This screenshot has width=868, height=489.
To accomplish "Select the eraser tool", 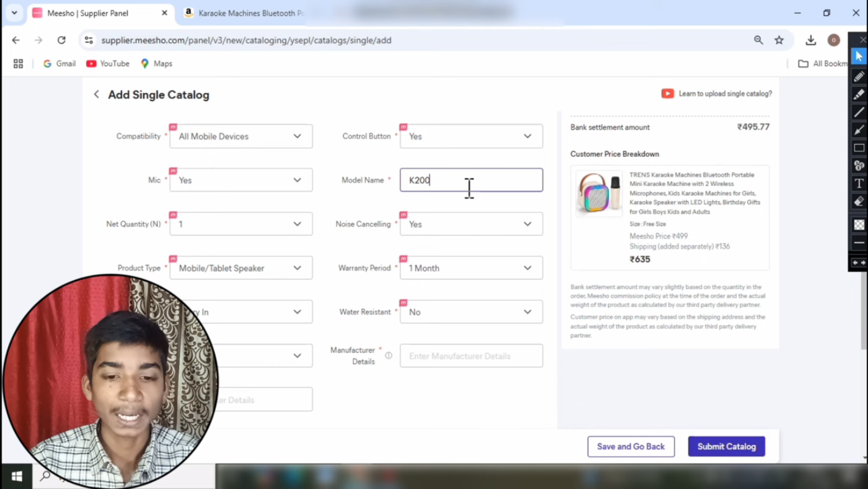I will click(859, 202).
